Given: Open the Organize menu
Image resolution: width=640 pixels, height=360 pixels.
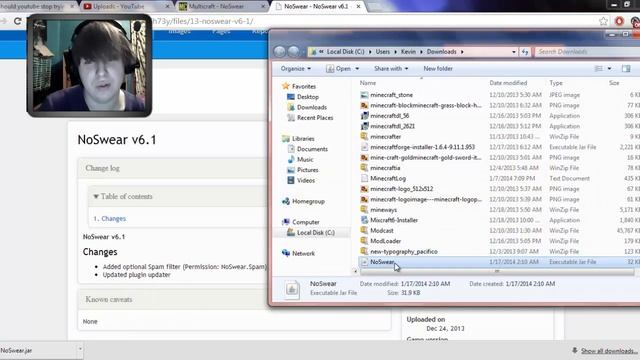Looking at the screenshot, I should [296, 69].
